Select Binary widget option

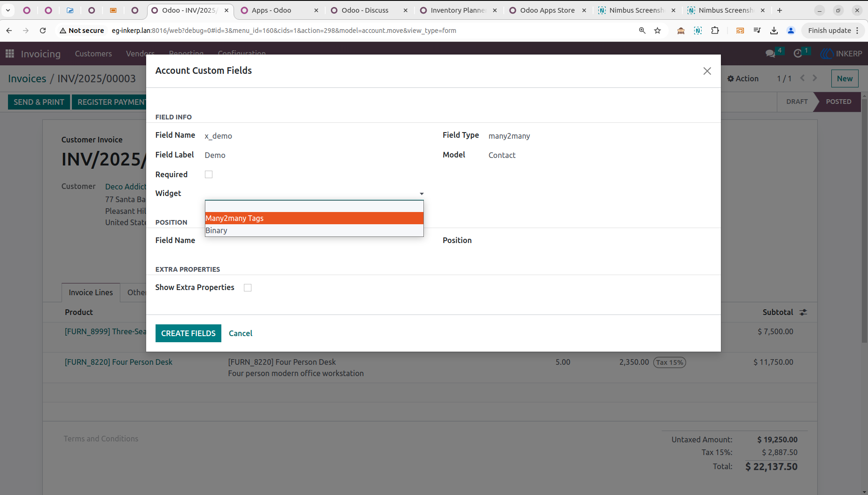pos(314,230)
